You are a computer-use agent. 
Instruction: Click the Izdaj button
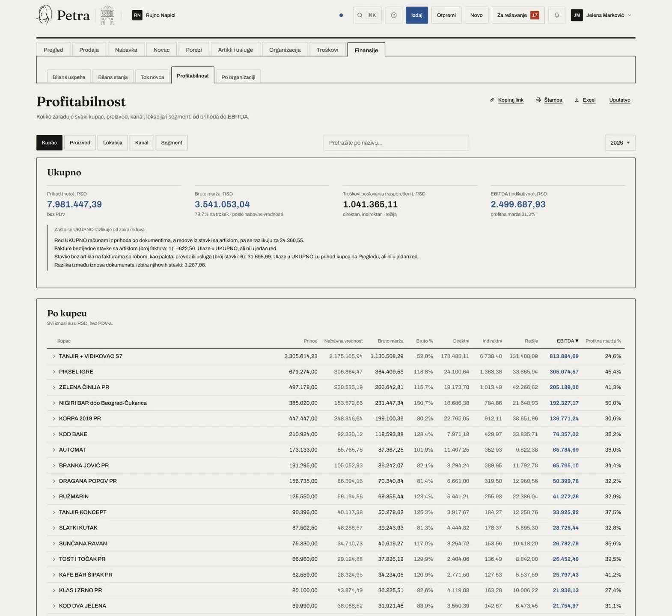tap(417, 15)
